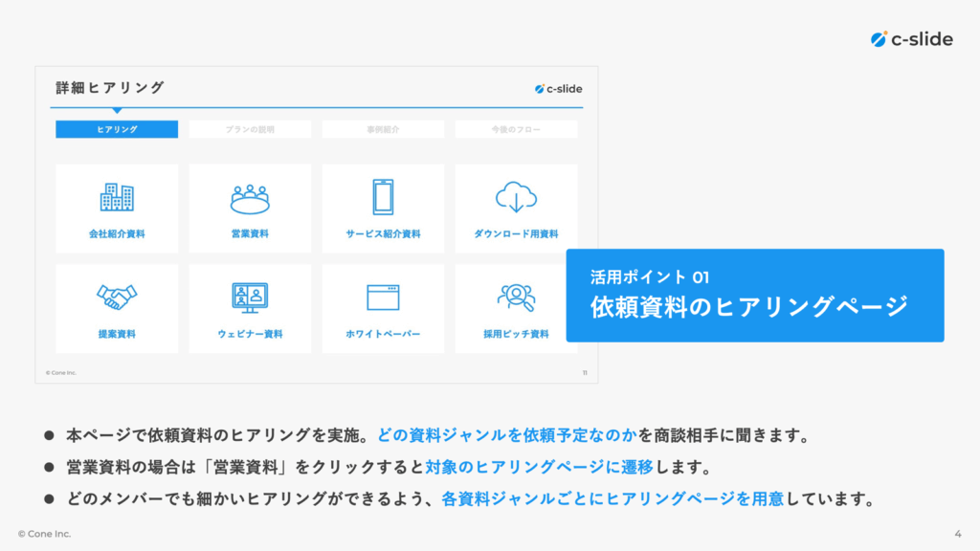Click the cloud download icon
The width and height of the screenshot is (980, 551).
(516, 197)
